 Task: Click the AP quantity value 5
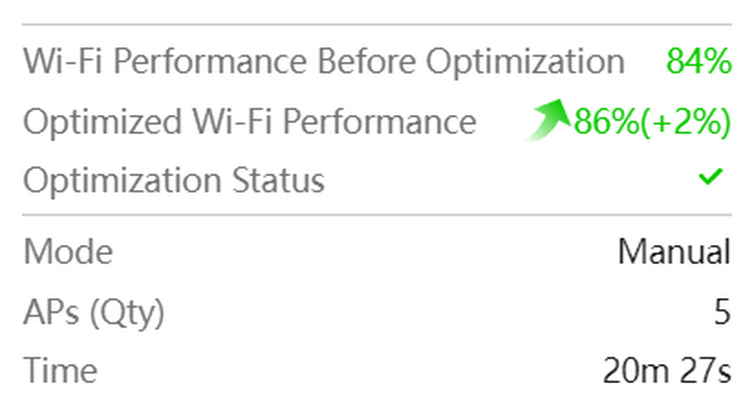[x=722, y=312]
